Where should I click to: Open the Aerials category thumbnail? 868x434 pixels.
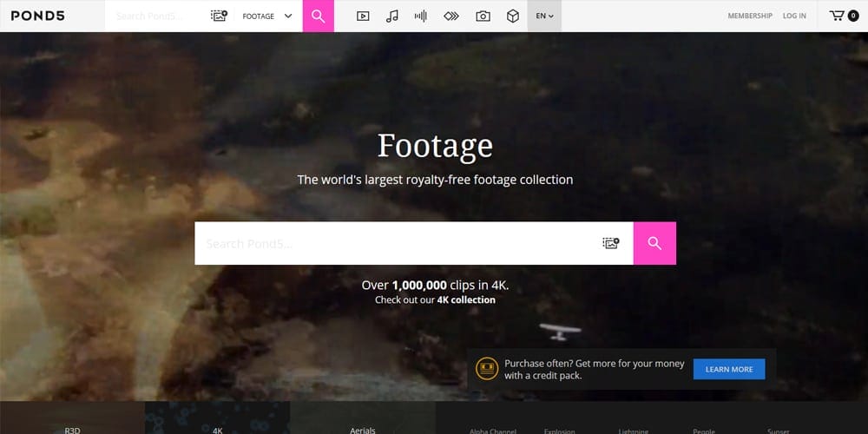click(363, 418)
